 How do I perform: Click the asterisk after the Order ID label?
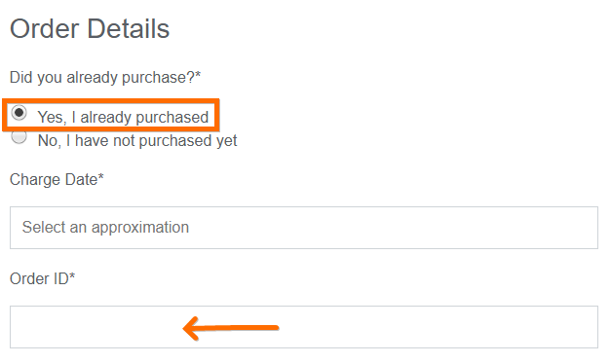(x=72, y=274)
